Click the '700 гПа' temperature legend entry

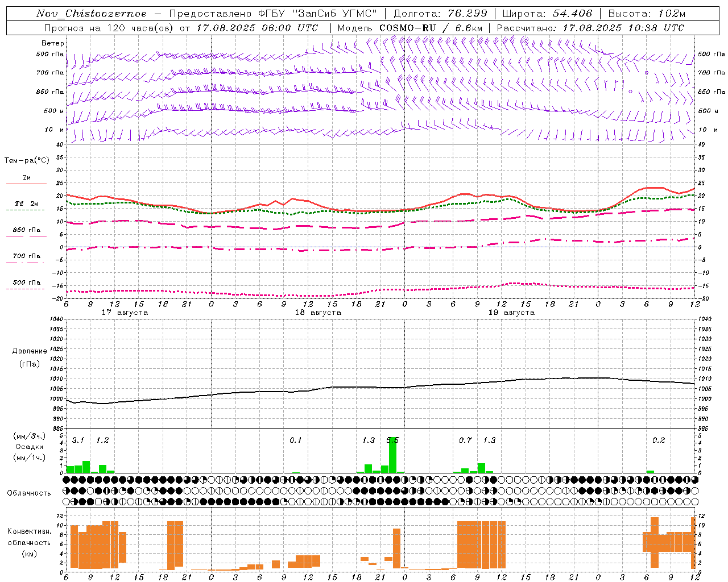tap(27, 256)
